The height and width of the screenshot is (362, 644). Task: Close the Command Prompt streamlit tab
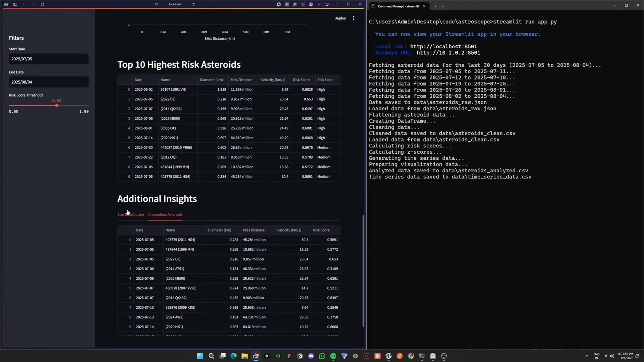pyautogui.click(x=424, y=6)
